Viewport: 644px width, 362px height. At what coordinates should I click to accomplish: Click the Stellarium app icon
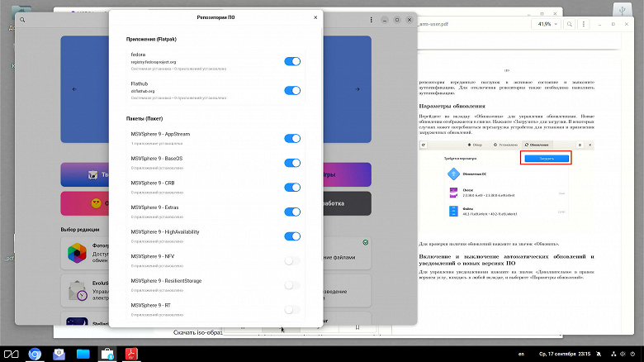(77, 322)
